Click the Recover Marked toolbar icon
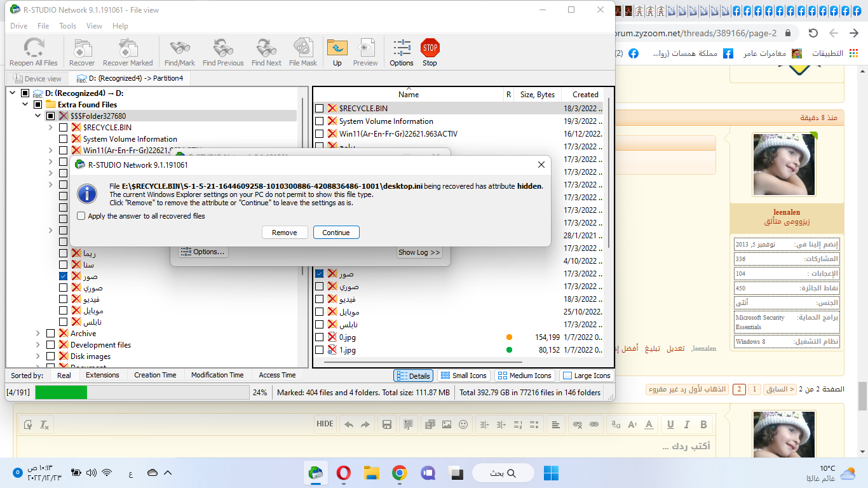 pos(128,52)
